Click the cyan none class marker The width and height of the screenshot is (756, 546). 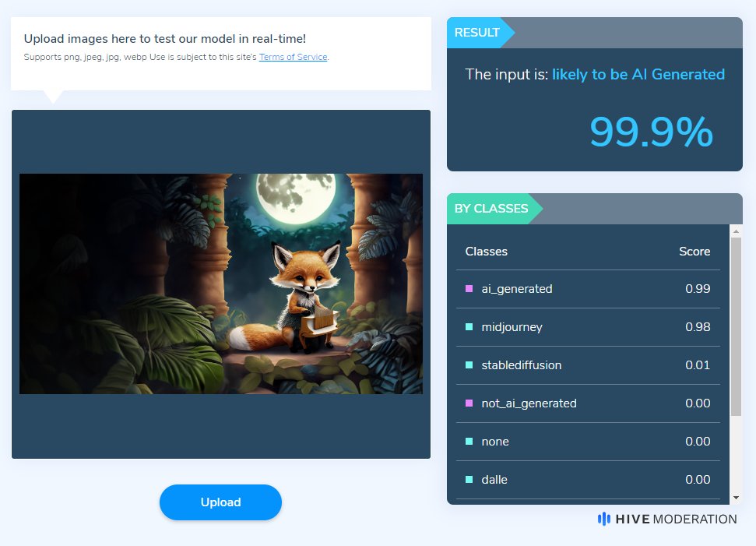(469, 442)
